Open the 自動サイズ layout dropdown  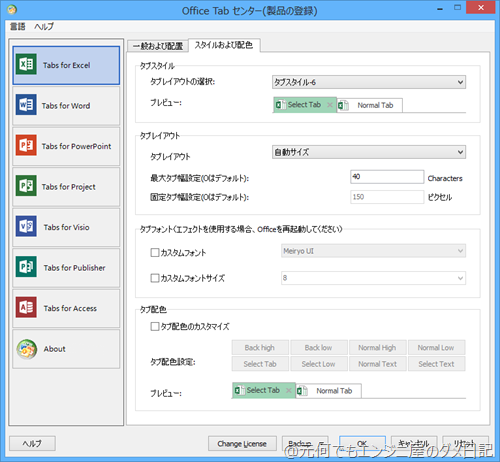369,152
